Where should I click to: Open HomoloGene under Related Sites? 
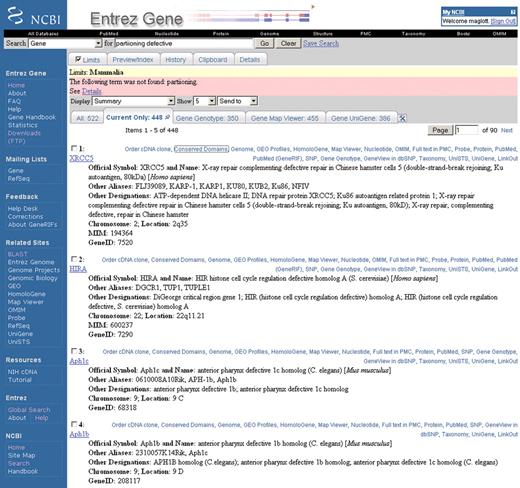27,294
